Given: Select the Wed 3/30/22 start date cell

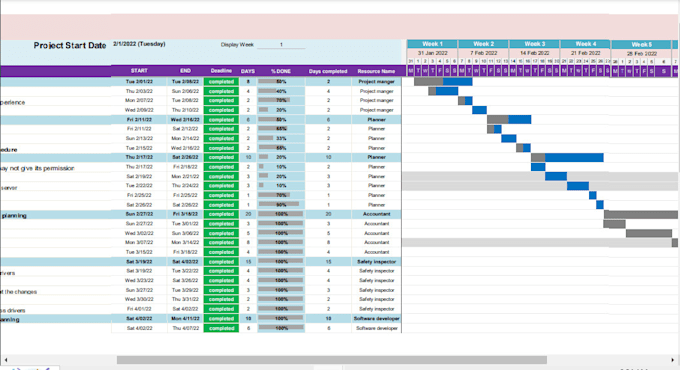Looking at the screenshot, I should point(139,299).
